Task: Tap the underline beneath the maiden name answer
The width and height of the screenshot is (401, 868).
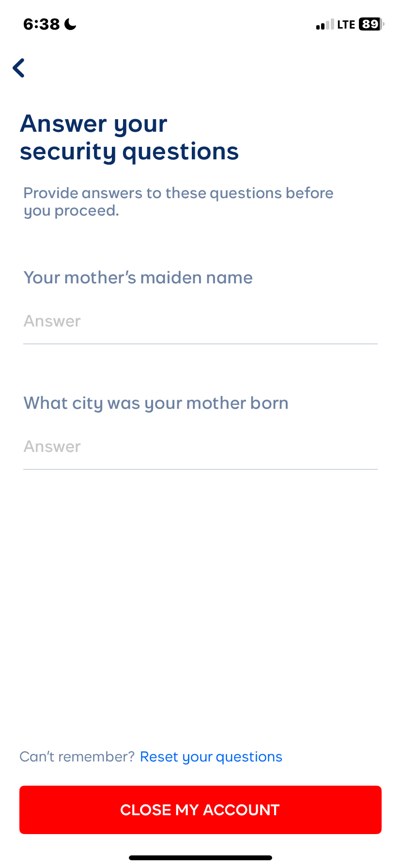Action: [200, 344]
